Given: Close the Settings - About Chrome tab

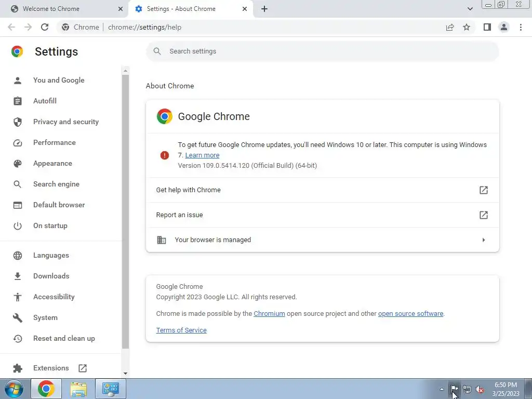Looking at the screenshot, I should click(245, 9).
